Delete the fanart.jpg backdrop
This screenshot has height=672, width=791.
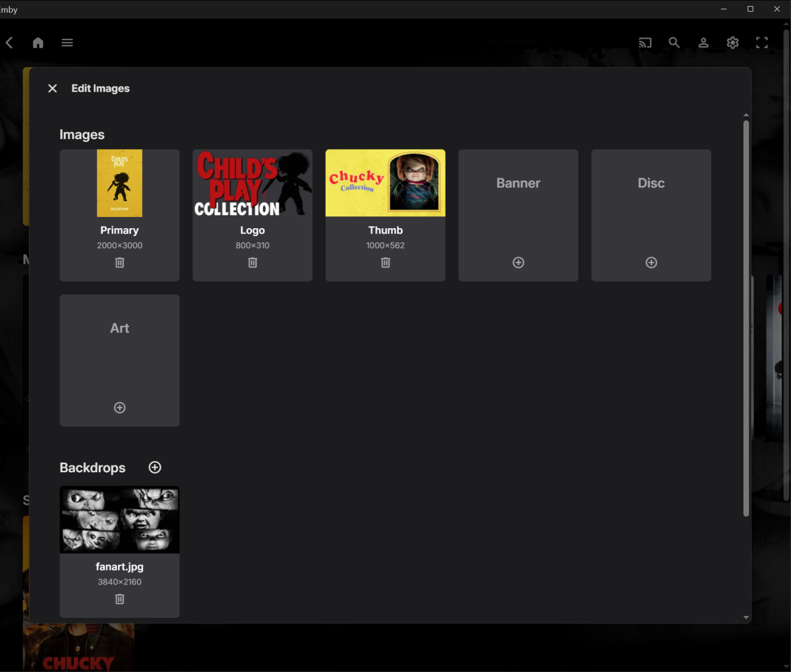[x=120, y=599]
